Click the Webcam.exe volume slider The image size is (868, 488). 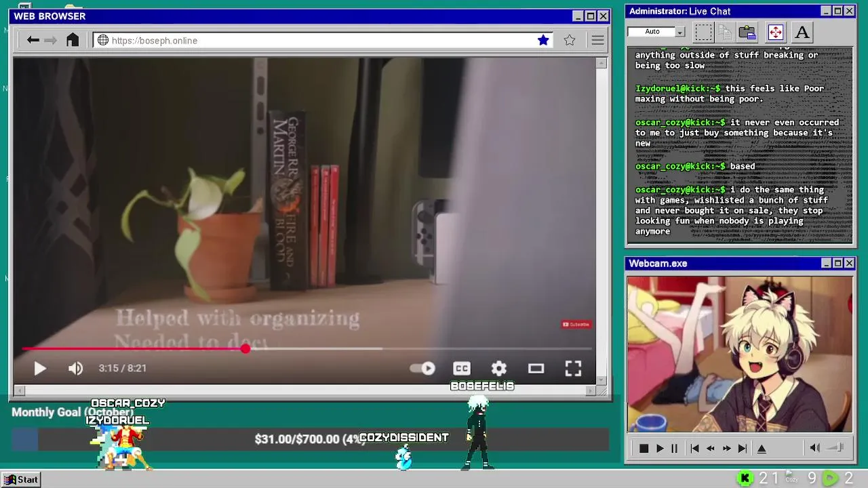[x=835, y=447]
